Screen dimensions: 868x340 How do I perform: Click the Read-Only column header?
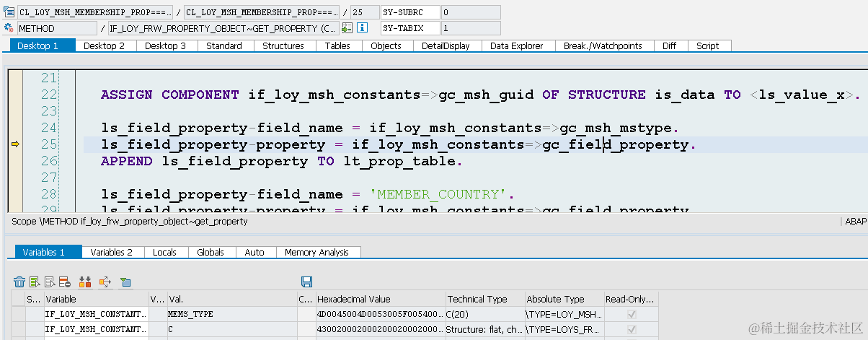632,299
